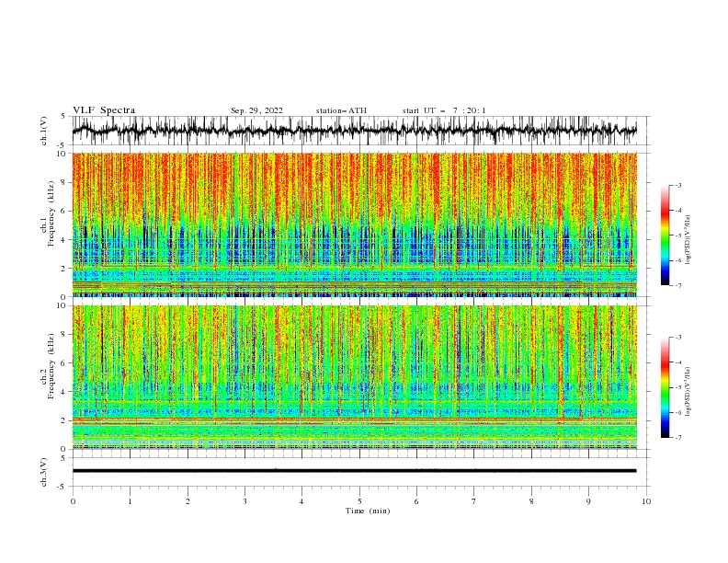Click the ch.1 spectrogram color scale bar

pyautogui.click(x=665, y=236)
